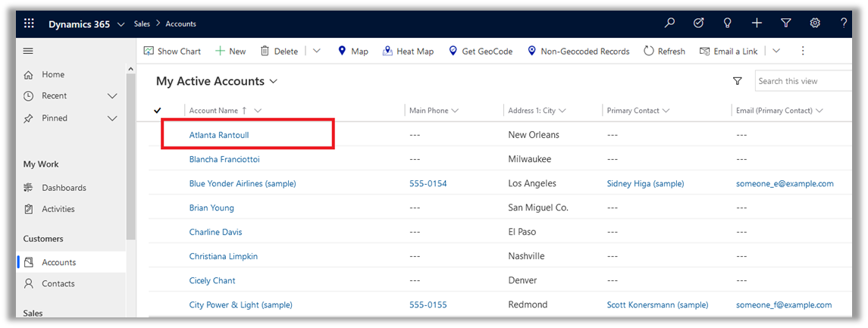Open the app launcher waffle icon

pyautogui.click(x=29, y=23)
